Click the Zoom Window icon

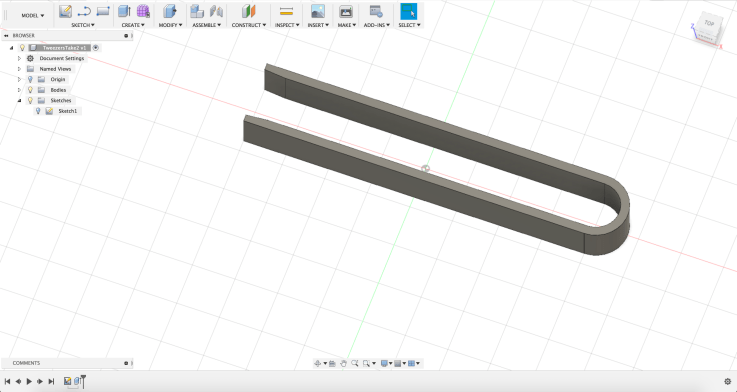367,363
